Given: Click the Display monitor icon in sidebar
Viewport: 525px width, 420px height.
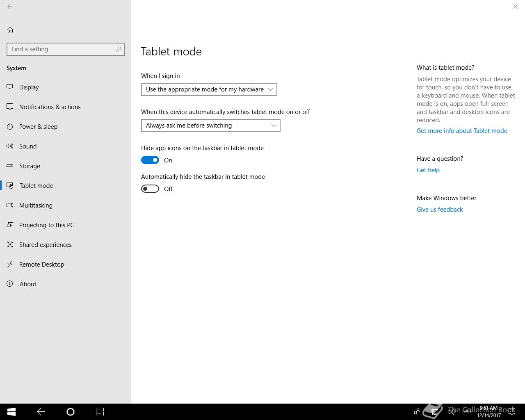Looking at the screenshot, I should (x=10, y=87).
